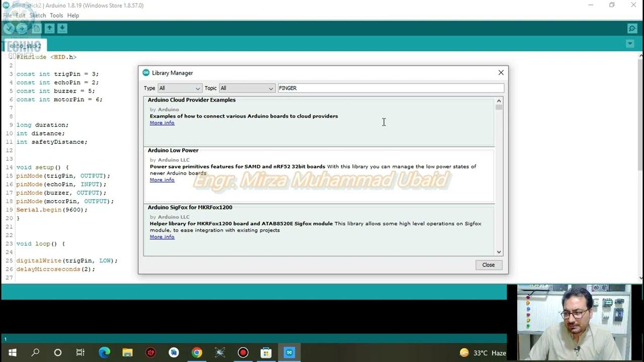This screenshot has height=362, width=644.
Task: Open Cortana circle icon on taskbar
Action: [x=58, y=353]
